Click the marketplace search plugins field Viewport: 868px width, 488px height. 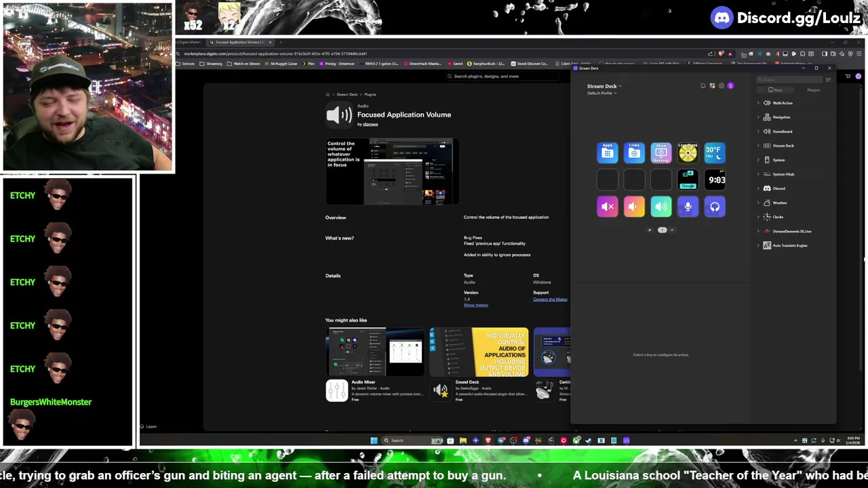click(502, 77)
